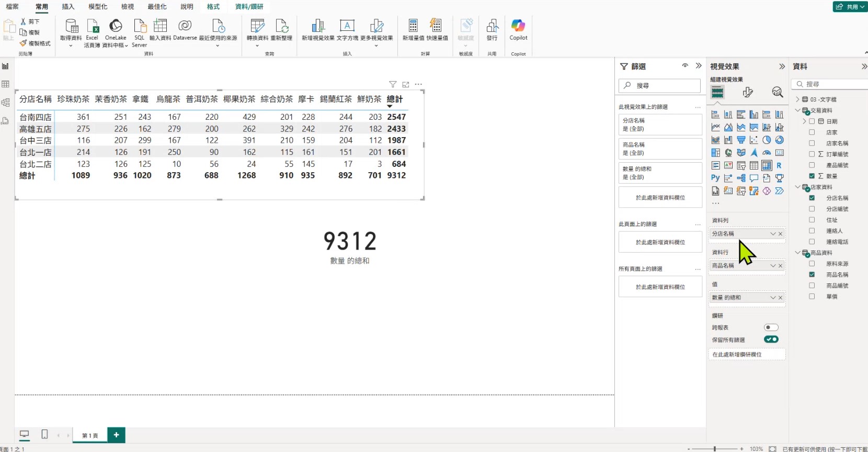868x452 pixels.
Task: Open dropdown on 分店名稱 row field
Action: [773, 234]
